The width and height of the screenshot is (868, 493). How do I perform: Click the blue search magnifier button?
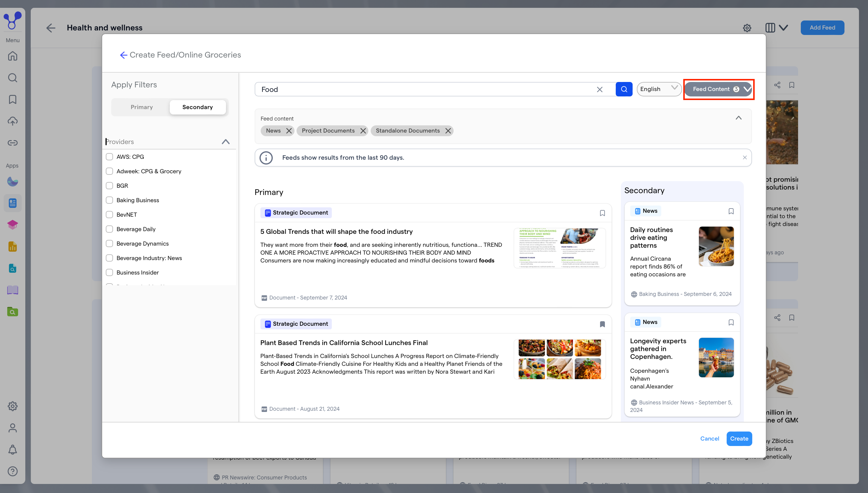pos(624,89)
